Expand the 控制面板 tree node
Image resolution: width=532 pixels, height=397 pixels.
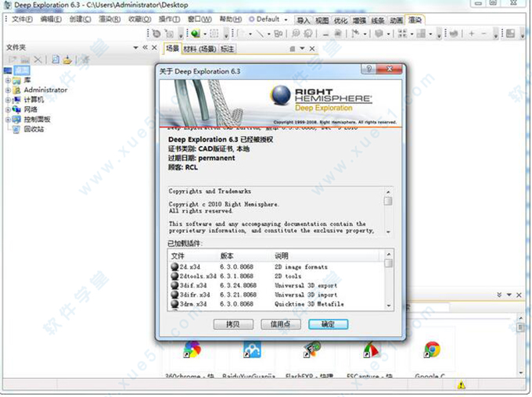8,120
